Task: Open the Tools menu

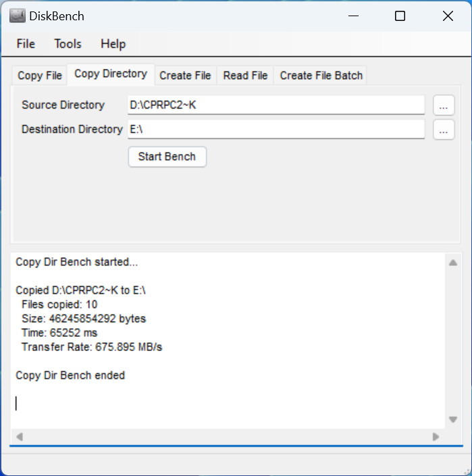Action: coord(68,44)
